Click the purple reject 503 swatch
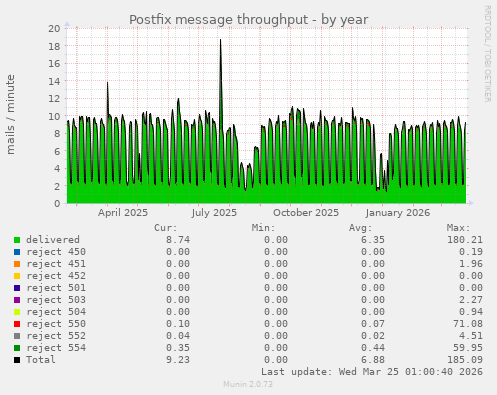This screenshot has height=395, width=497. click(17, 300)
